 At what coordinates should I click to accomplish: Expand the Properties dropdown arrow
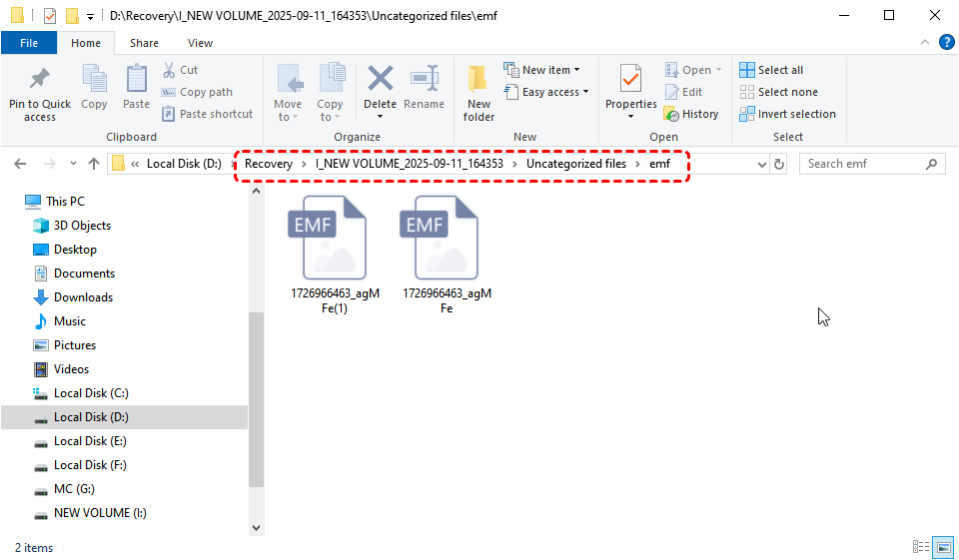click(x=630, y=117)
